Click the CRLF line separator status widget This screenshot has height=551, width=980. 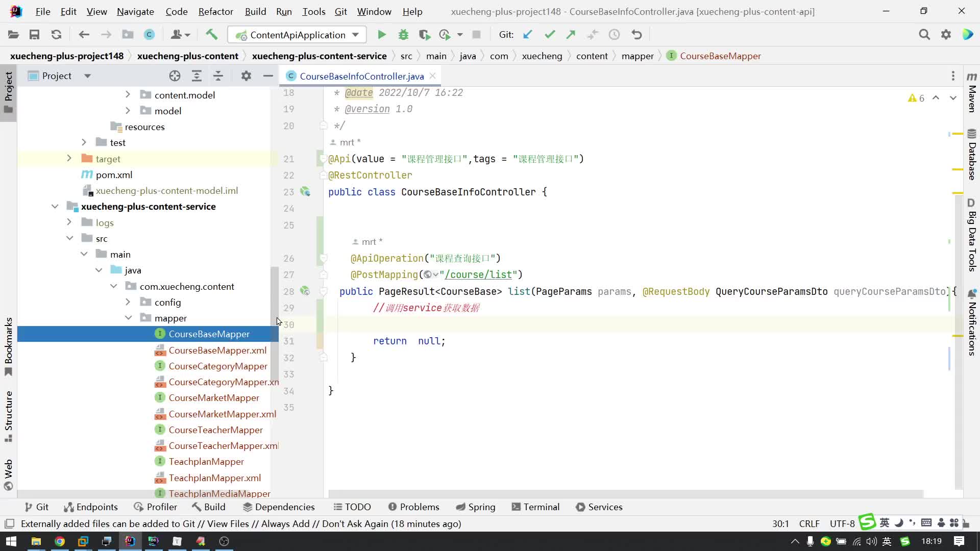[809, 524]
